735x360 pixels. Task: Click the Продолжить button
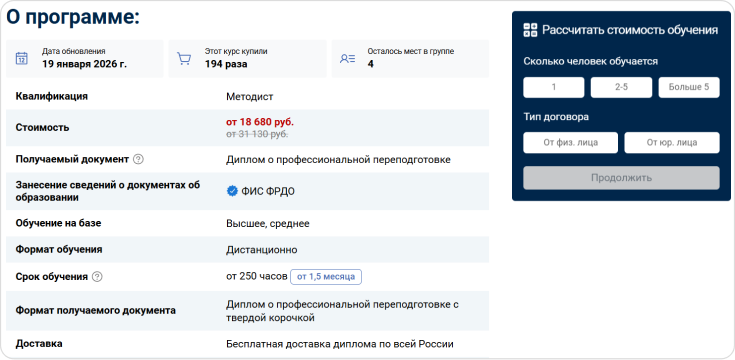[x=621, y=178]
